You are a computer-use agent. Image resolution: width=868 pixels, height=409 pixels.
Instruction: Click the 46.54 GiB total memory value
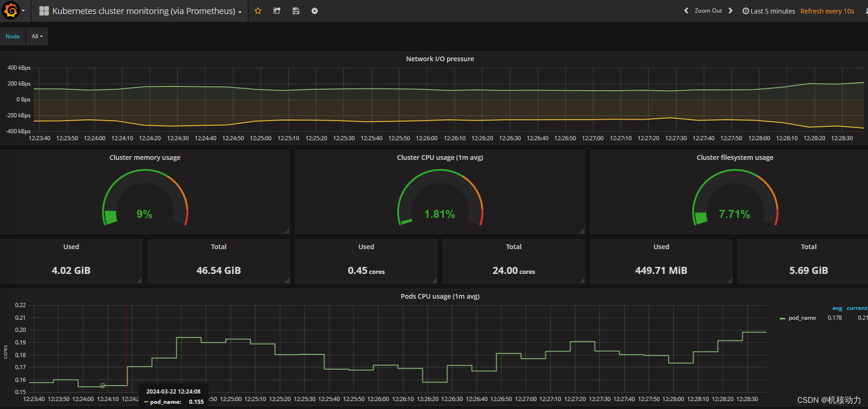(218, 271)
